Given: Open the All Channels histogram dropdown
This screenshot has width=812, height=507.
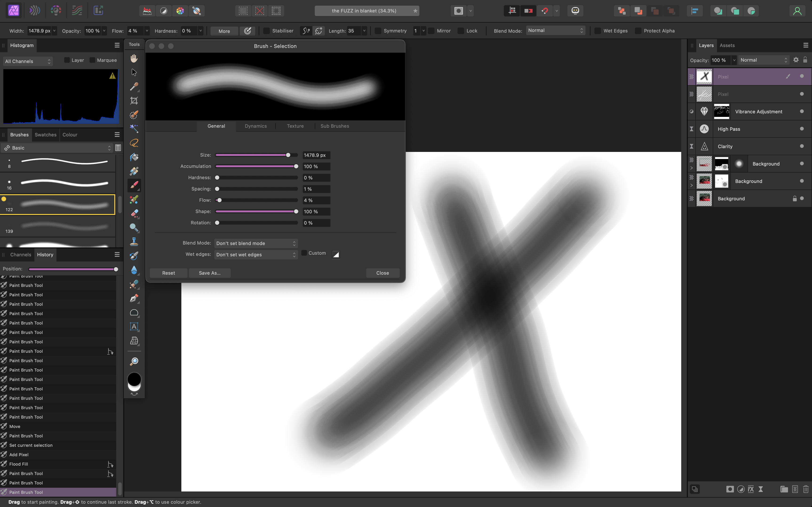Looking at the screenshot, I should click(x=28, y=61).
